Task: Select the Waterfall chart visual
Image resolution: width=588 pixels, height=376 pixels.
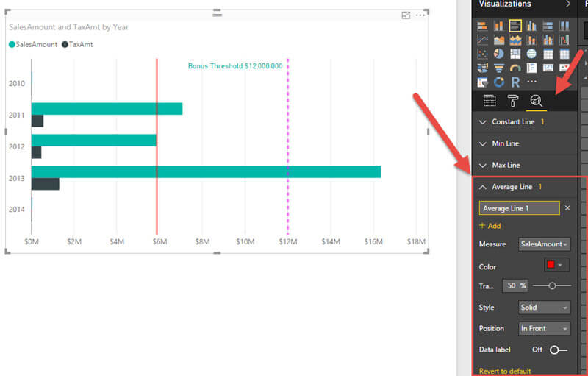Action: tap(564, 40)
